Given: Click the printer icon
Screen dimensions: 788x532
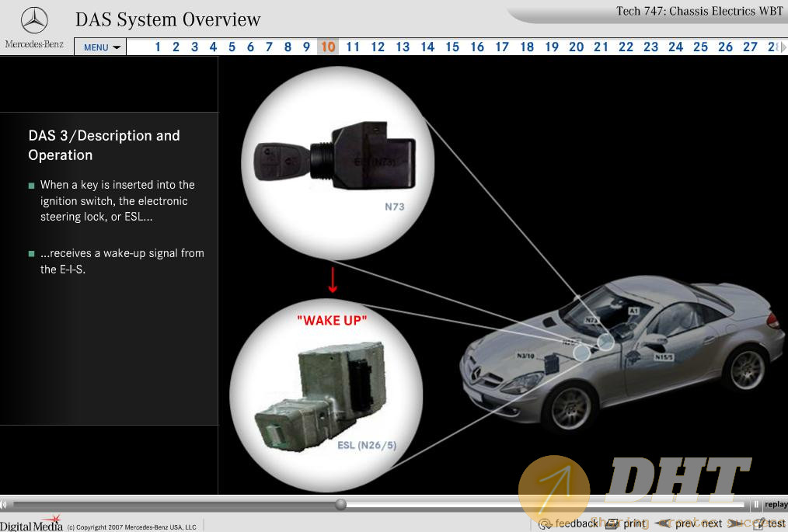Looking at the screenshot, I should pos(612,524).
